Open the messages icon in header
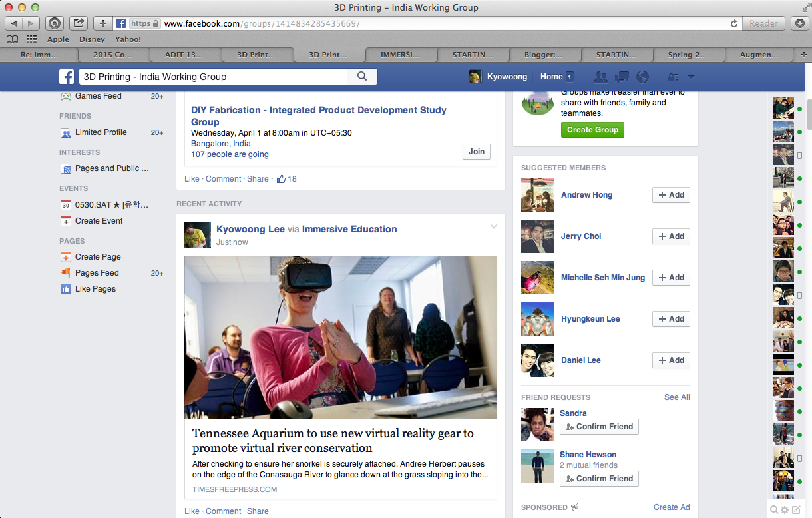The height and width of the screenshot is (518, 812). pyautogui.click(x=622, y=77)
